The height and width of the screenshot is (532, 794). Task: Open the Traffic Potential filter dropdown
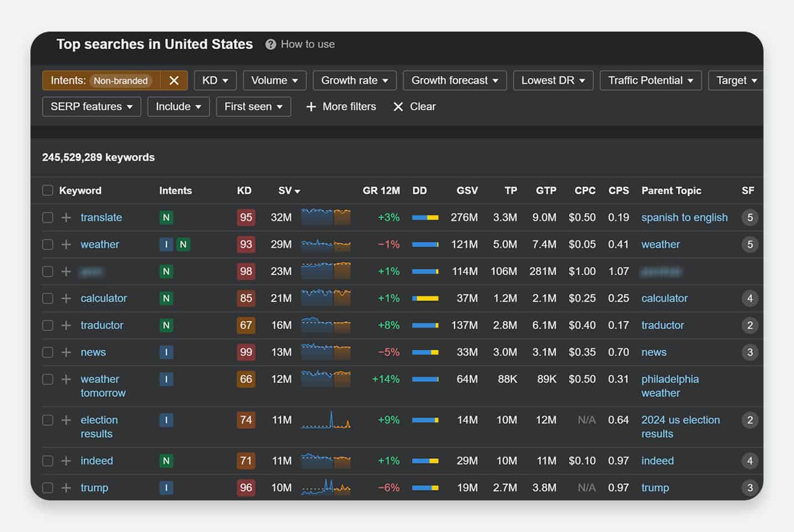[650, 80]
